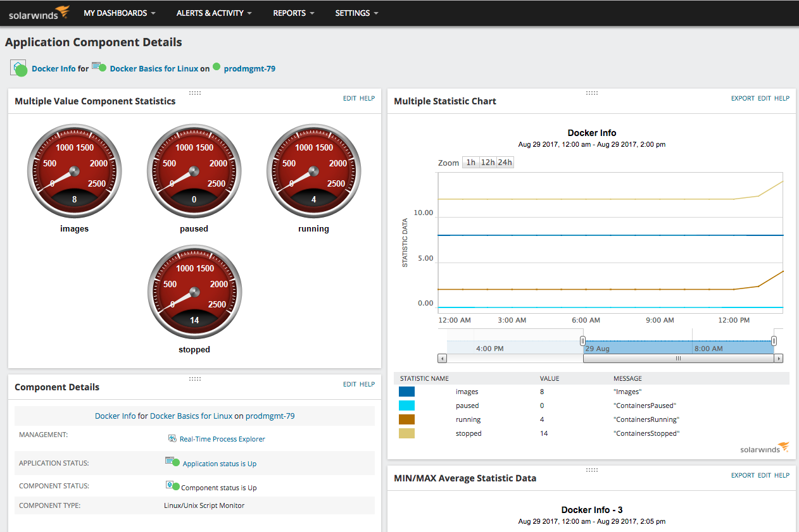
Task: Click the stopped series color swatch in the legend
Action: pyautogui.click(x=406, y=433)
